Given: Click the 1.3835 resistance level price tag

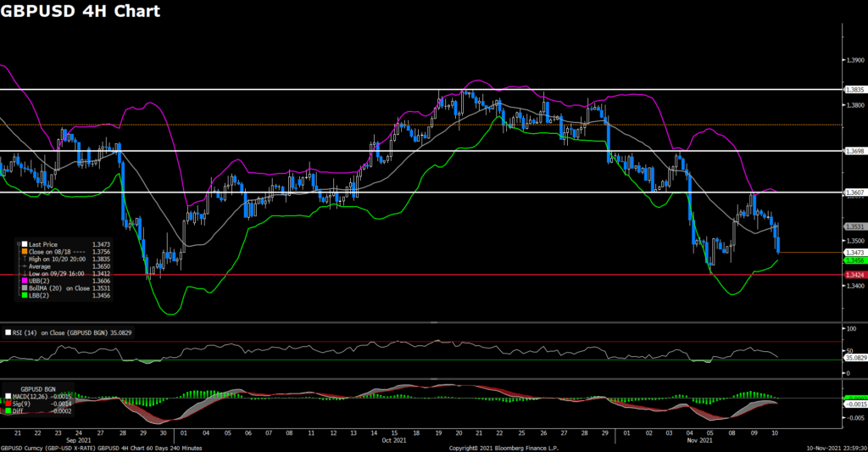Looking at the screenshot, I should (854, 90).
